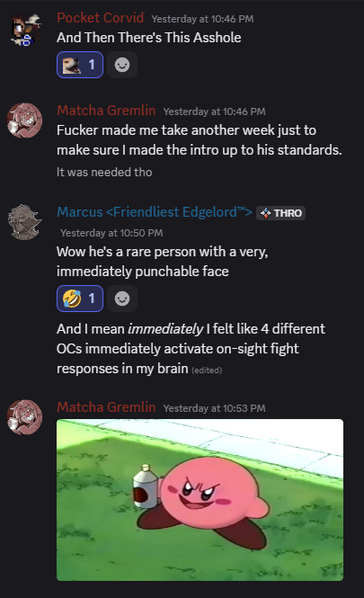364x598 pixels.
Task: Open Matcha Gremlin's username at 10:53 PM
Action: (x=106, y=407)
